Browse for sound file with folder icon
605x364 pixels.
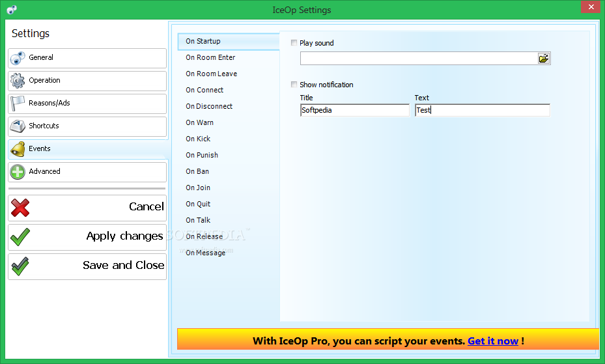[544, 58]
